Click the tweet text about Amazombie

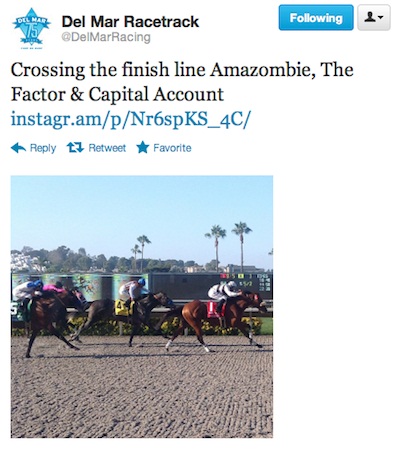(x=182, y=82)
